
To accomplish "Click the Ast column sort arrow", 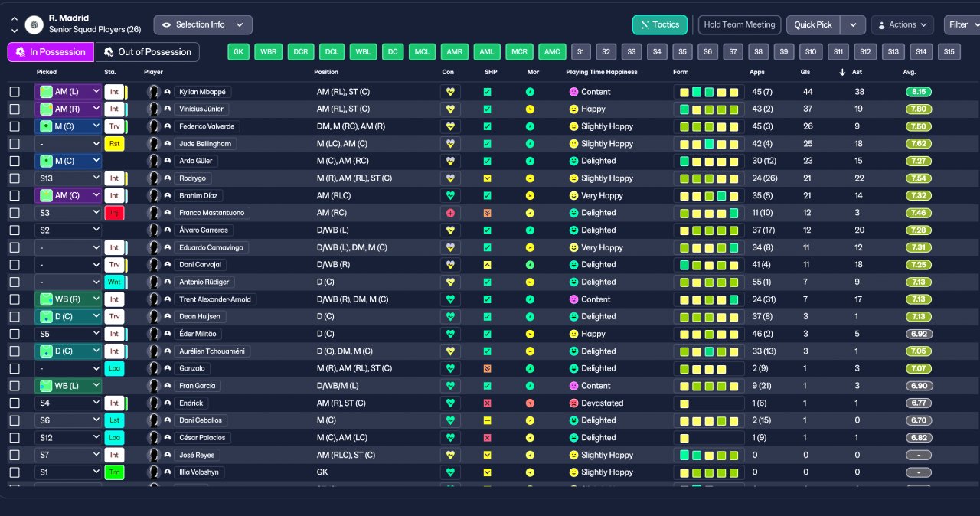I will (x=843, y=72).
